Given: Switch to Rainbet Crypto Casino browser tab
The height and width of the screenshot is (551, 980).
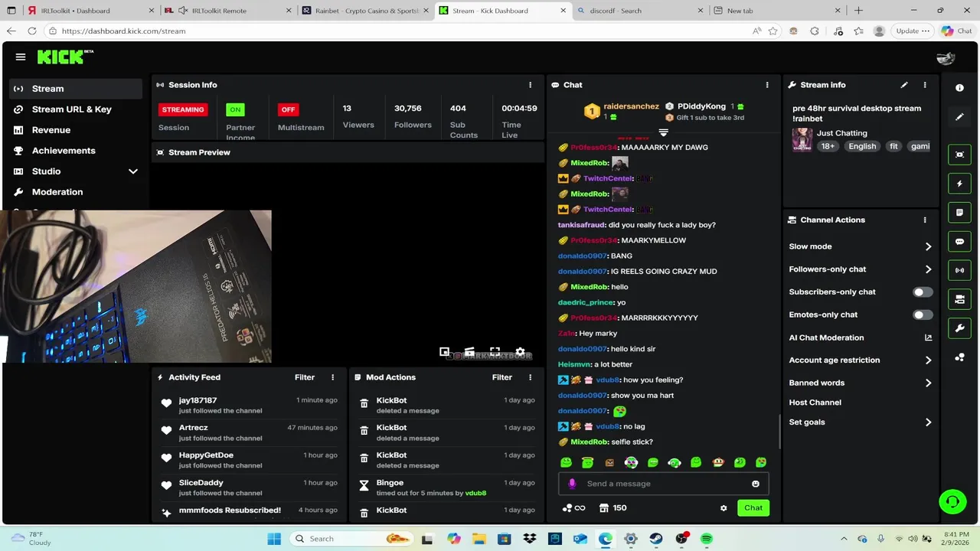Looking at the screenshot, I should click(364, 11).
